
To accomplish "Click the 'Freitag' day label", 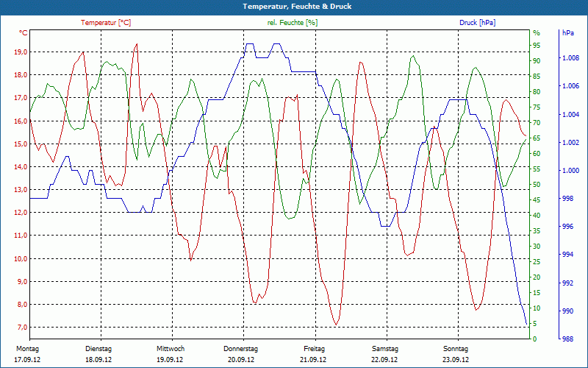I will click(x=315, y=349).
